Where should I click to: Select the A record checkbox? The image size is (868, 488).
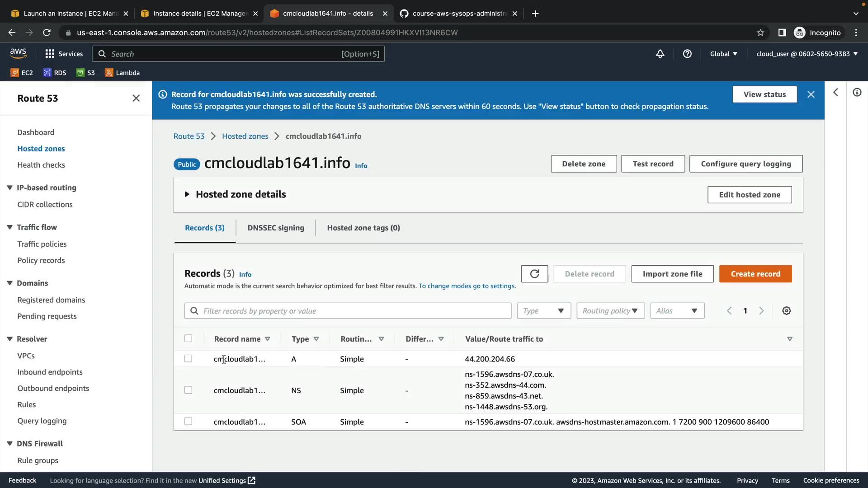point(188,359)
